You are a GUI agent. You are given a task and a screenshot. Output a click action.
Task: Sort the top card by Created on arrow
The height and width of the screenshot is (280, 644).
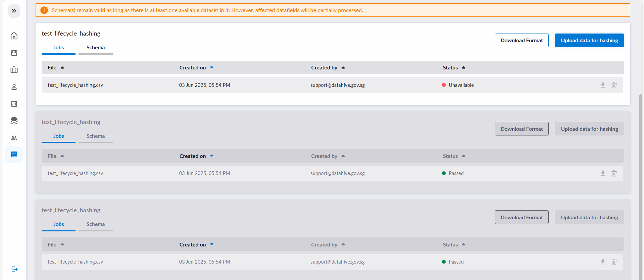[212, 68]
